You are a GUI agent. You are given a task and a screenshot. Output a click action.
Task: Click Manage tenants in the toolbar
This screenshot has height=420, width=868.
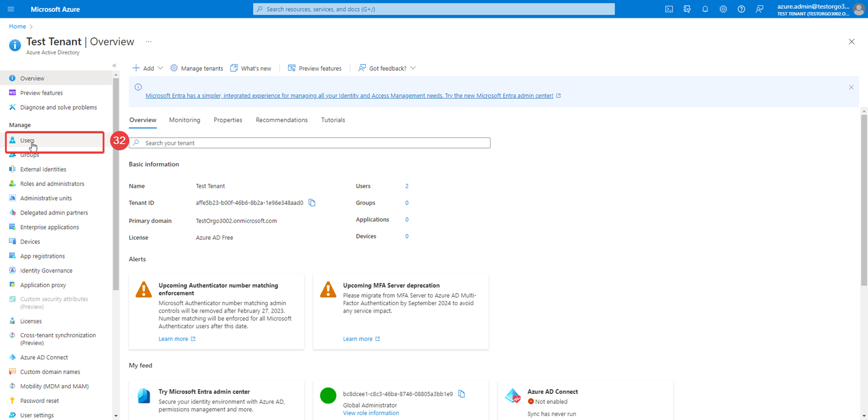(197, 68)
